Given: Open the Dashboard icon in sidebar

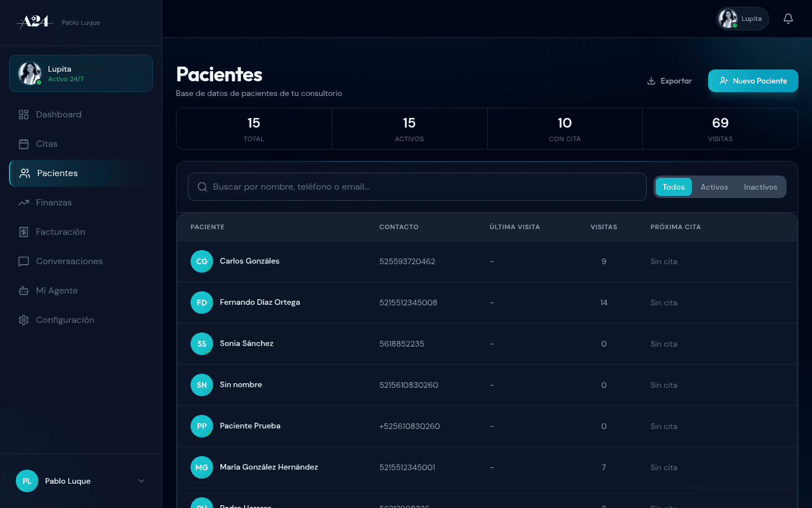Looking at the screenshot, I should coord(23,114).
